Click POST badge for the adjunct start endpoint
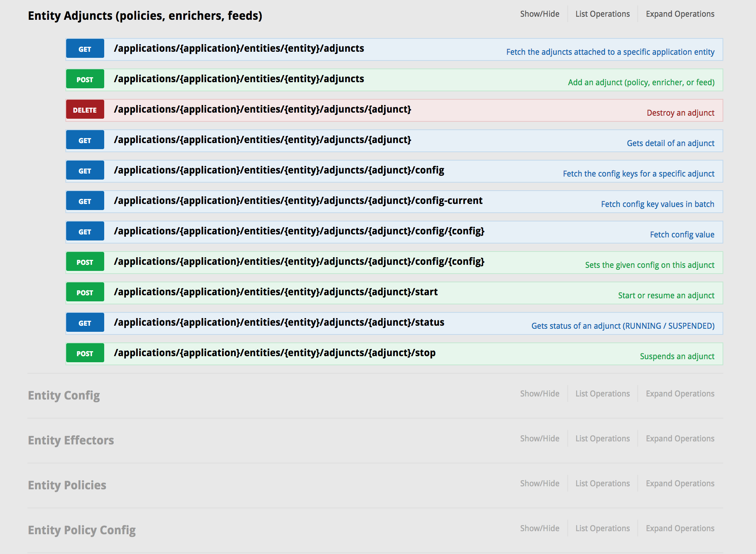The image size is (756, 554). (x=85, y=292)
